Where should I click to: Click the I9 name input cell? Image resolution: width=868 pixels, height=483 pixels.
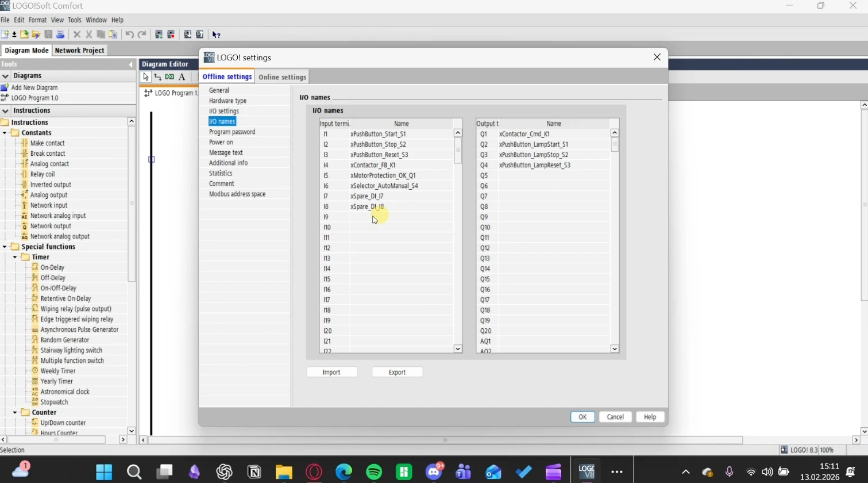pyautogui.click(x=402, y=217)
